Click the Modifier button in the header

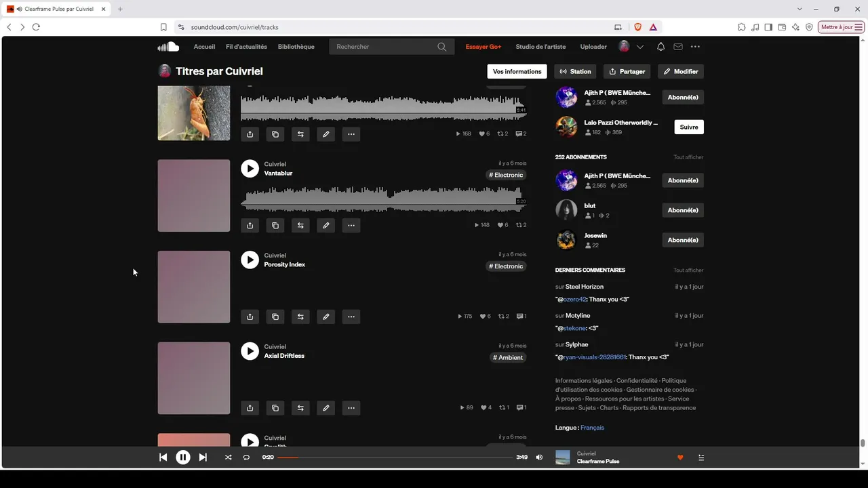[x=681, y=71]
